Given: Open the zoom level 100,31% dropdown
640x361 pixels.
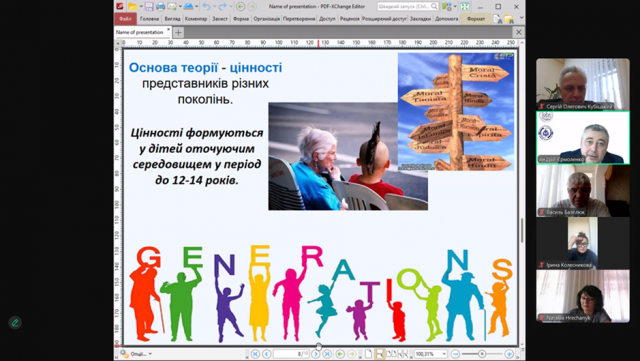Looking at the screenshot, I should pos(444,354).
